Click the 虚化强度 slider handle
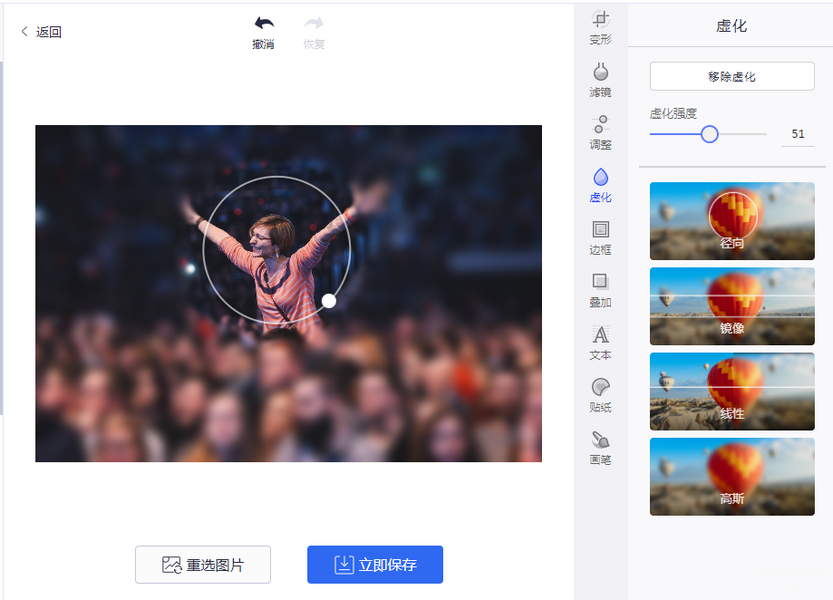The image size is (833, 600). (709, 134)
